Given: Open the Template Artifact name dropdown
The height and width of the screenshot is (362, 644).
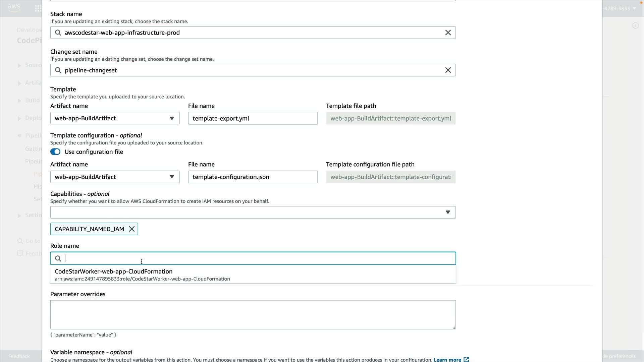Looking at the screenshot, I should click(115, 118).
